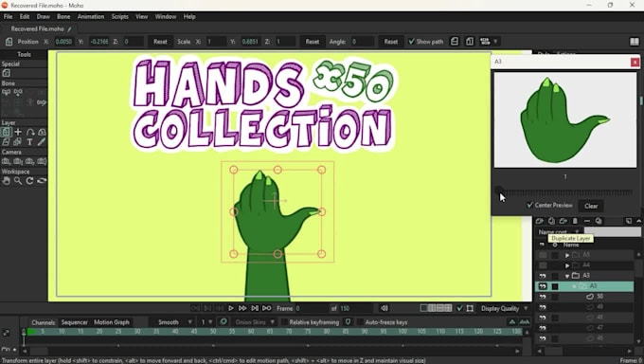644x364 pixels.
Task: Reset the Scale values
Action: point(313,42)
